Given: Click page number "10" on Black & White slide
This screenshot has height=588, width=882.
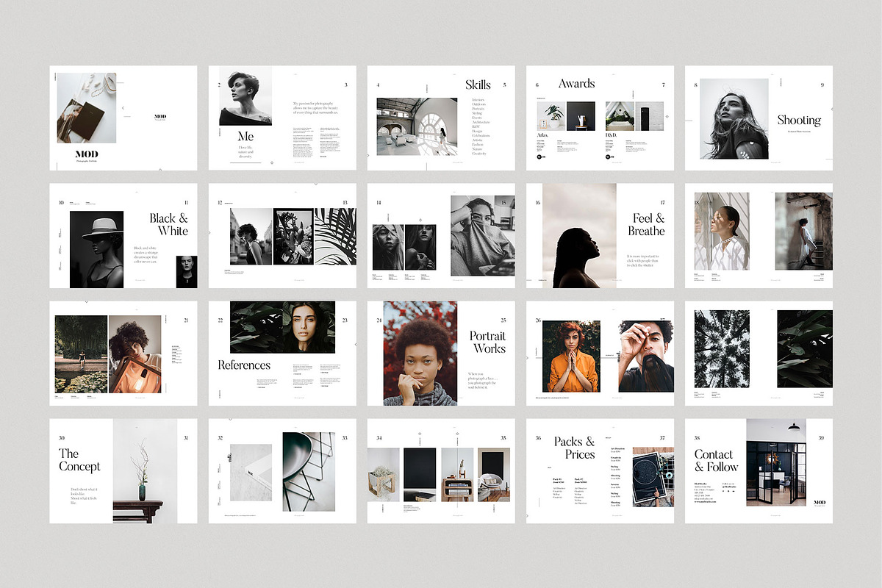Looking at the screenshot, I should (x=61, y=203).
